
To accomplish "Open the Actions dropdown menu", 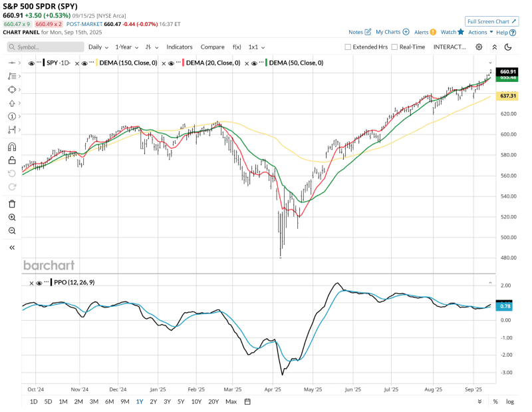I will pos(481,32).
